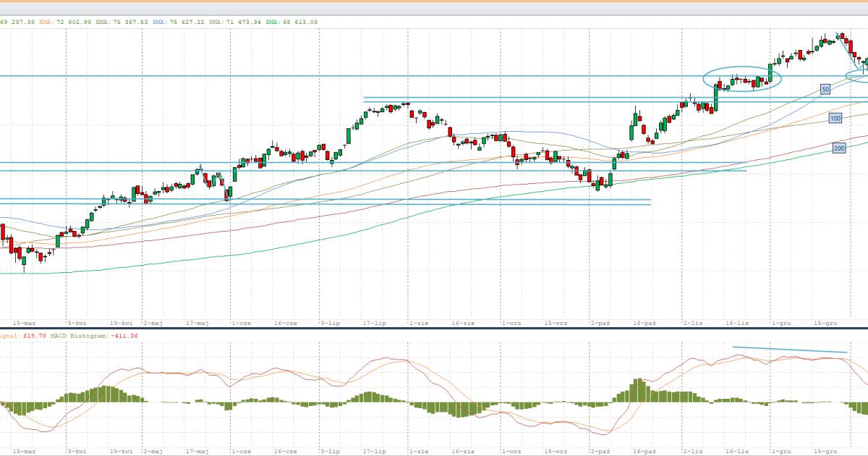Click 1-gru date on price chart axis
The height and width of the screenshot is (456, 868).
pyautogui.click(x=780, y=323)
